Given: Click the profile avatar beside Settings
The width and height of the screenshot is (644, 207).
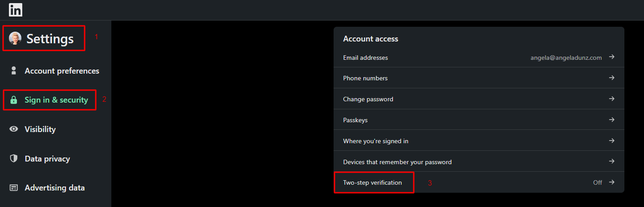Looking at the screenshot, I should coord(15,38).
